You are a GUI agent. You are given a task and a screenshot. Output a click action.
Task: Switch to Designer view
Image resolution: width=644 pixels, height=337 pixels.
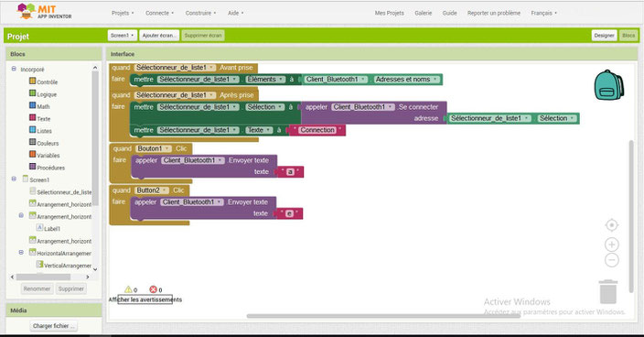click(x=604, y=36)
